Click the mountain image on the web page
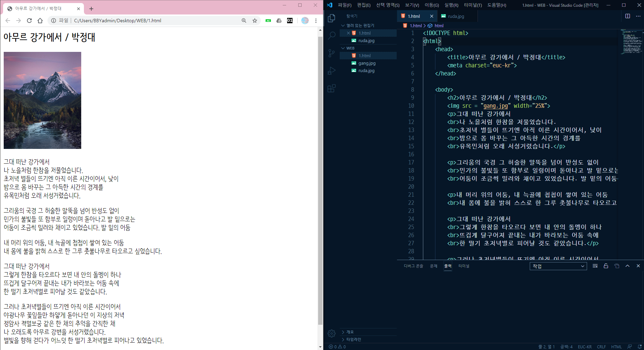The width and height of the screenshot is (644, 350). 42,100
